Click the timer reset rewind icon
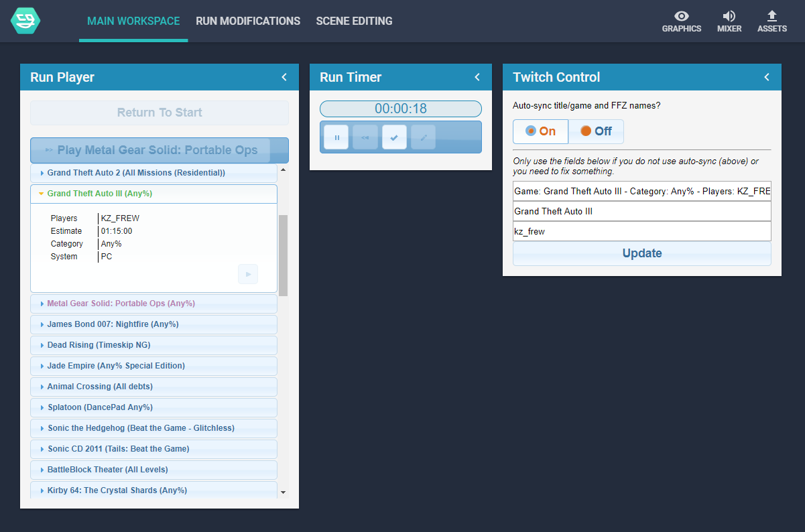 [x=365, y=137]
